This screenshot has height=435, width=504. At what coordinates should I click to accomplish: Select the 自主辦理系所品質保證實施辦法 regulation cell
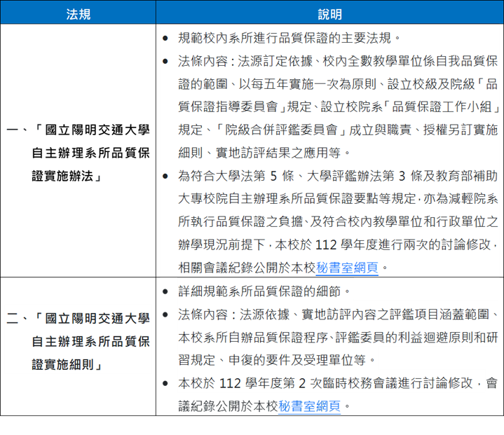(x=78, y=151)
